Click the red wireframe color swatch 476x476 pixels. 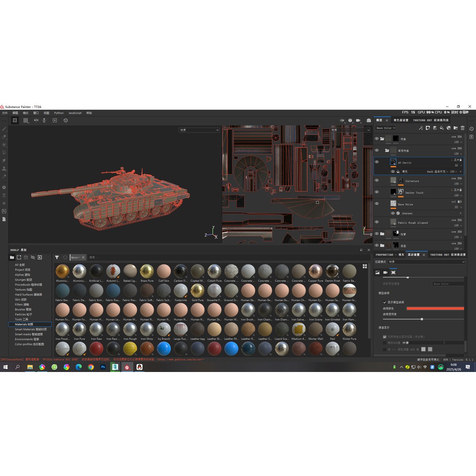click(x=435, y=309)
